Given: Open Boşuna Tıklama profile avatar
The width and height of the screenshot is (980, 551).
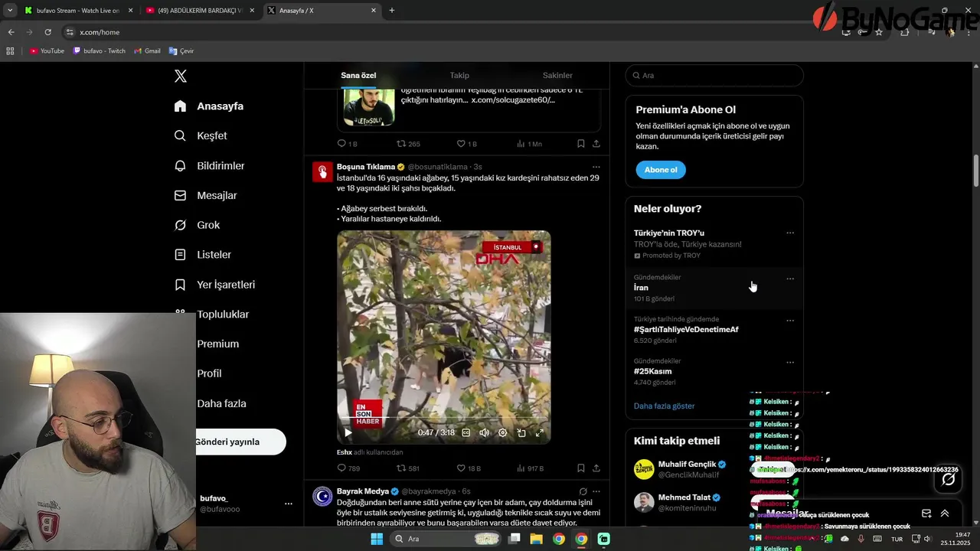Looking at the screenshot, I should tap(322, 172).
